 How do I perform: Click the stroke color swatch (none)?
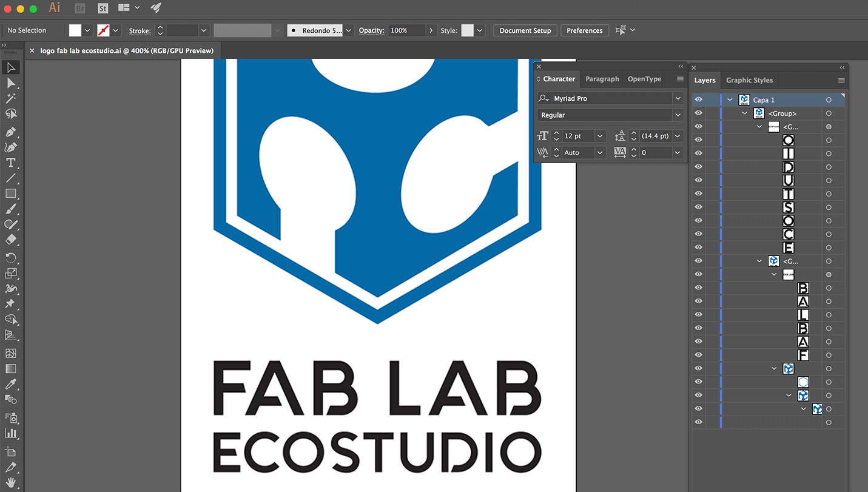click(x=104, y=30)
